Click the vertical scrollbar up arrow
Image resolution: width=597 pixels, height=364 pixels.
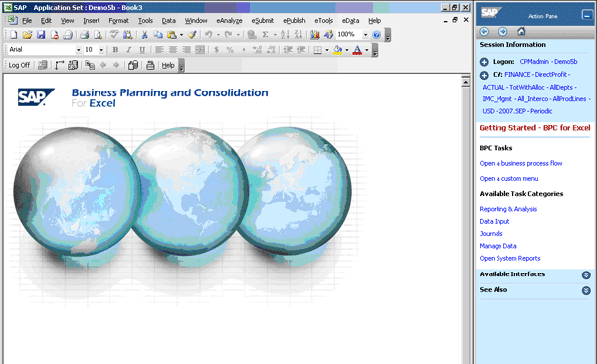pos(466,82)
